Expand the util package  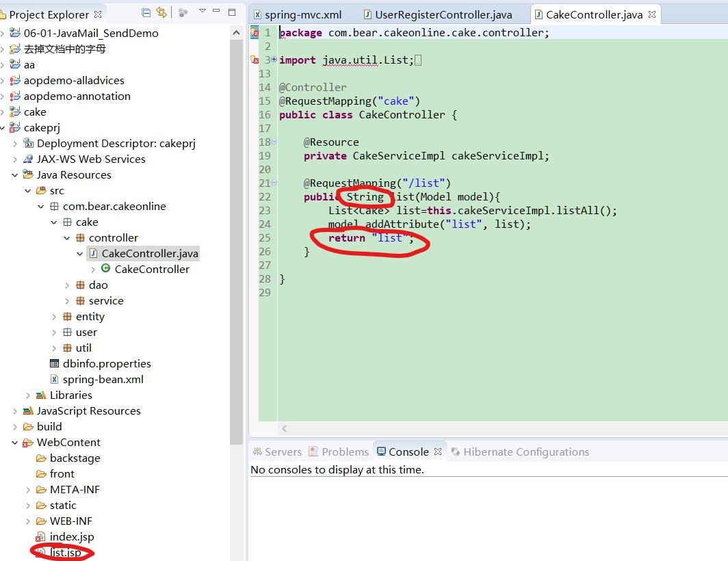tap(54, 348)
